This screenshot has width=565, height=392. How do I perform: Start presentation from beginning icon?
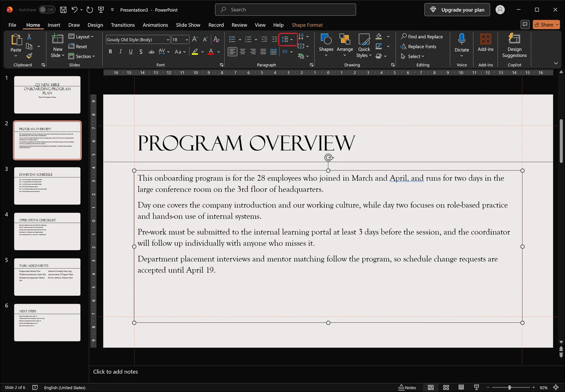[101, 10]
